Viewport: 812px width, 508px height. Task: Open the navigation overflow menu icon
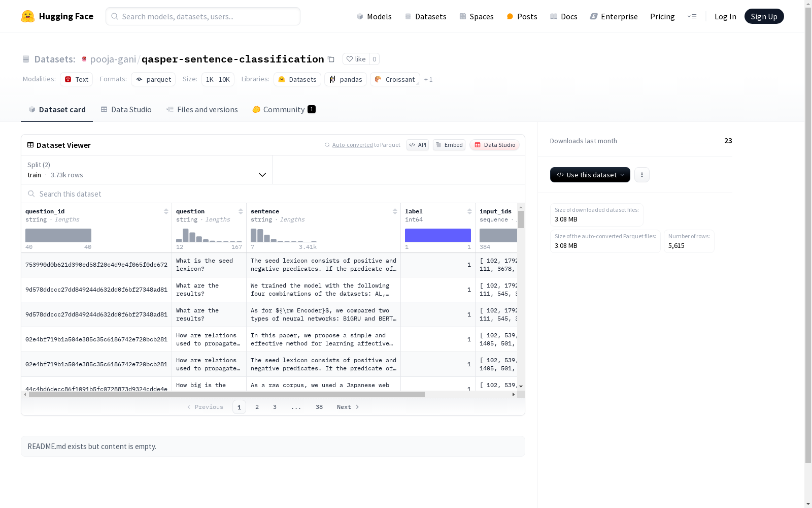692,16
